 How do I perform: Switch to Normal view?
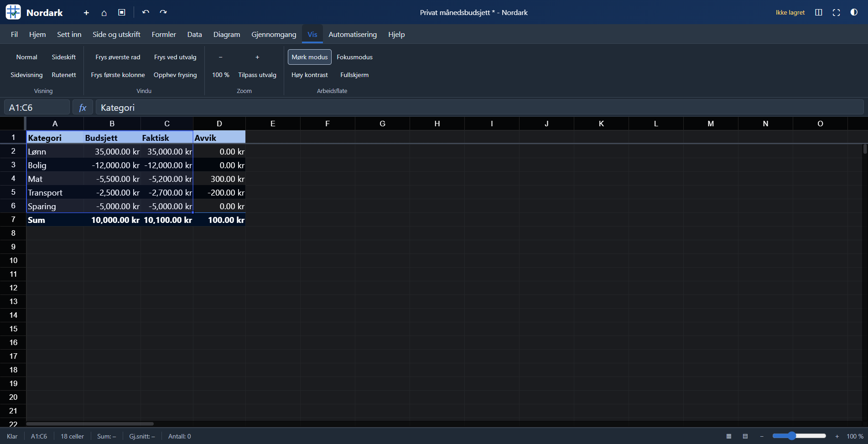click(27, 57)
